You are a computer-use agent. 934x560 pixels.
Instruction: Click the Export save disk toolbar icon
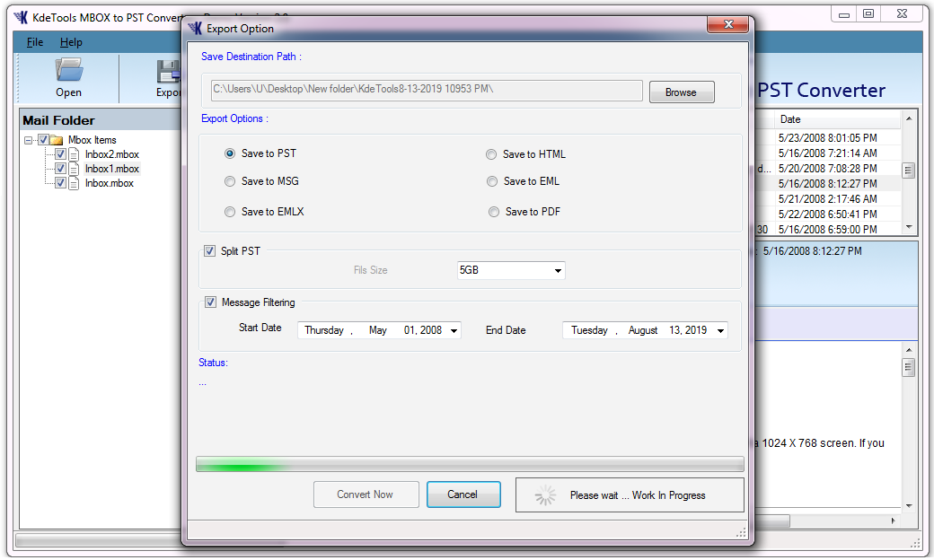pos(169,72)
